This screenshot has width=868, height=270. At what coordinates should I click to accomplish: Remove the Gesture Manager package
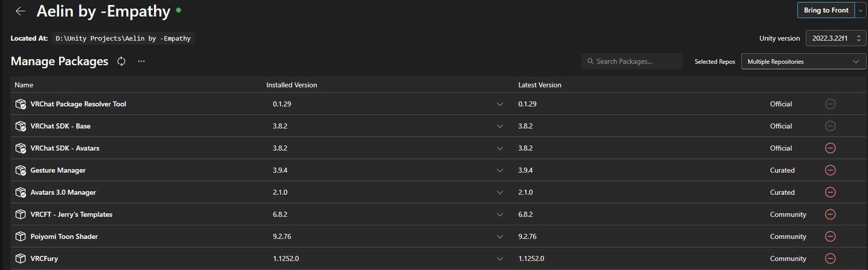pyautogui.click(x=830, y=170)
